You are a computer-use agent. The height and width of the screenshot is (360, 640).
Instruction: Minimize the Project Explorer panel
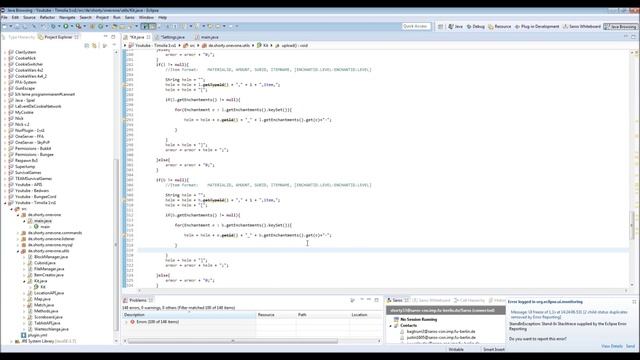click(105, 37)
